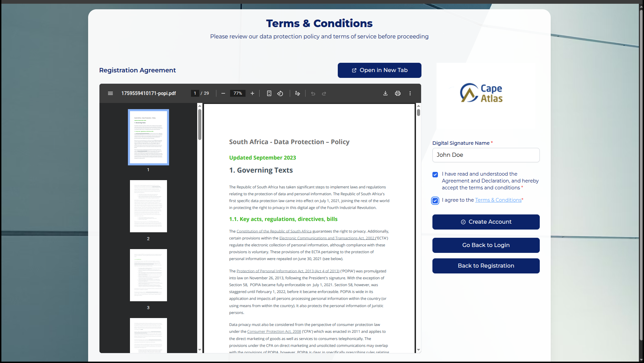This screenshot has width=644, height=363.
Task: Click thumbnail panel scroll-down arrow
Action: pyautogui.click(x=200, y=350)
